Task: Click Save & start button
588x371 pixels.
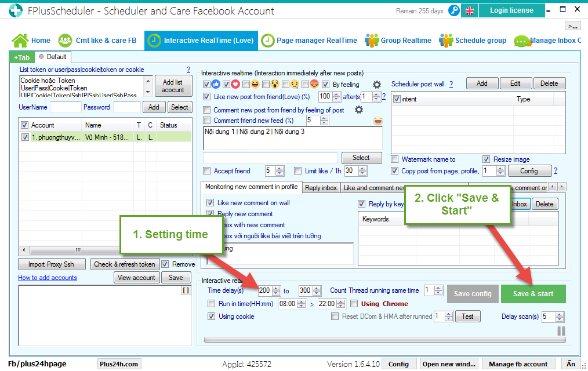Action: point(533,294)
